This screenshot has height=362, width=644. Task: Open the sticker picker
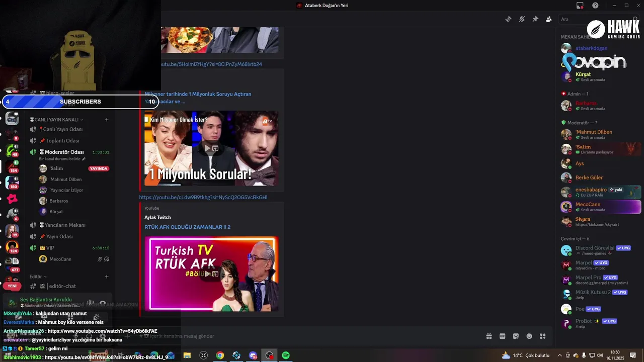pyautogui.click(x=516, y=336)
